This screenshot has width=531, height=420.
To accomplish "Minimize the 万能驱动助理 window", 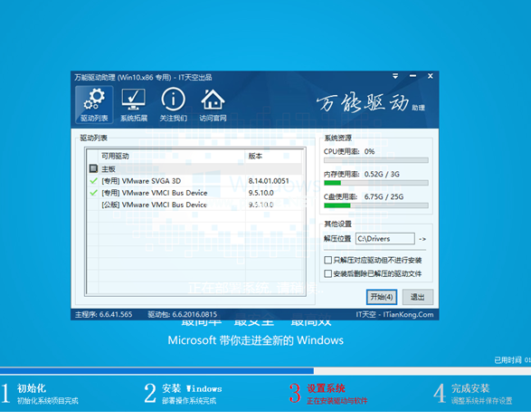I will pos(412,76).
